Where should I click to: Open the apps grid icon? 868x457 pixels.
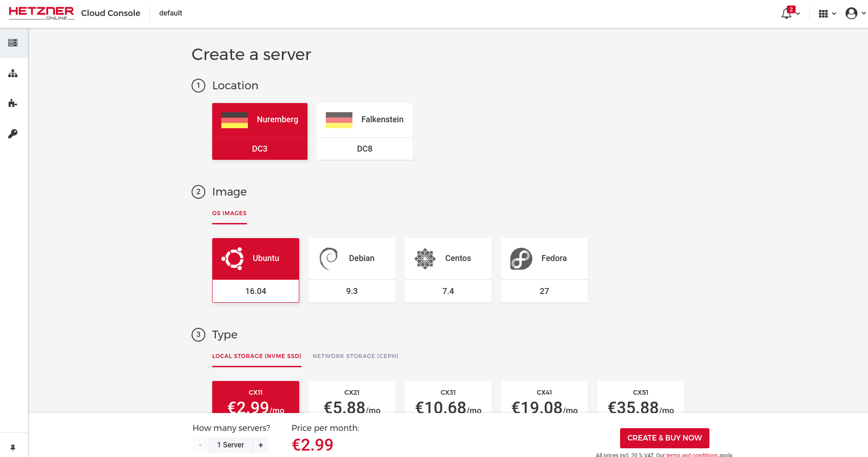(x=823, y=14)
